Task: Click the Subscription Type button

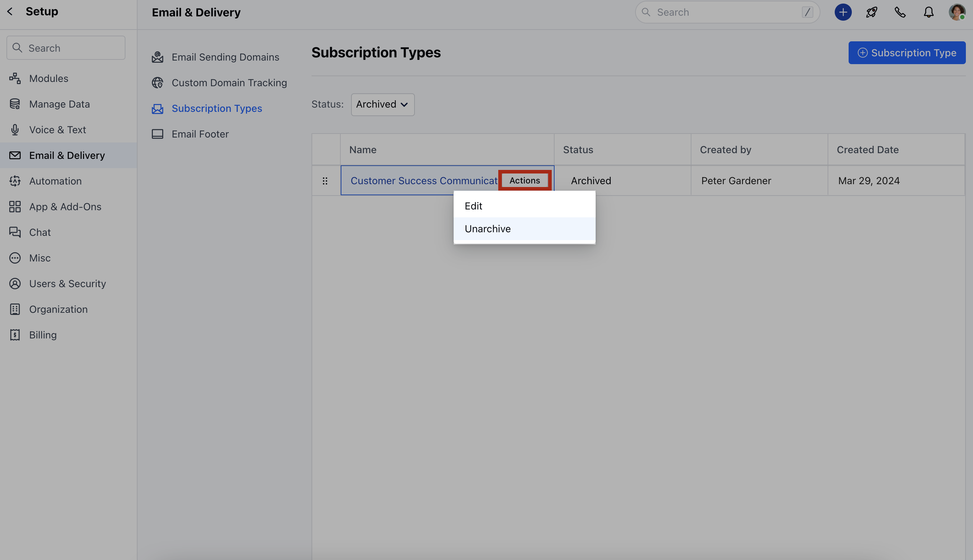Action: pos(906,53)
